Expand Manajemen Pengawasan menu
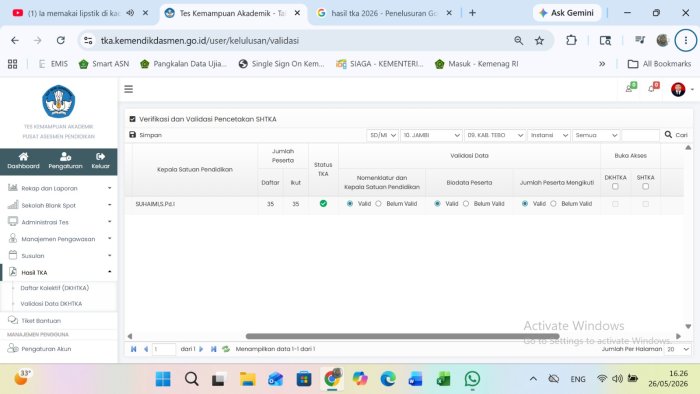Viewport: 700px width, 394px height. coord(59,239)
